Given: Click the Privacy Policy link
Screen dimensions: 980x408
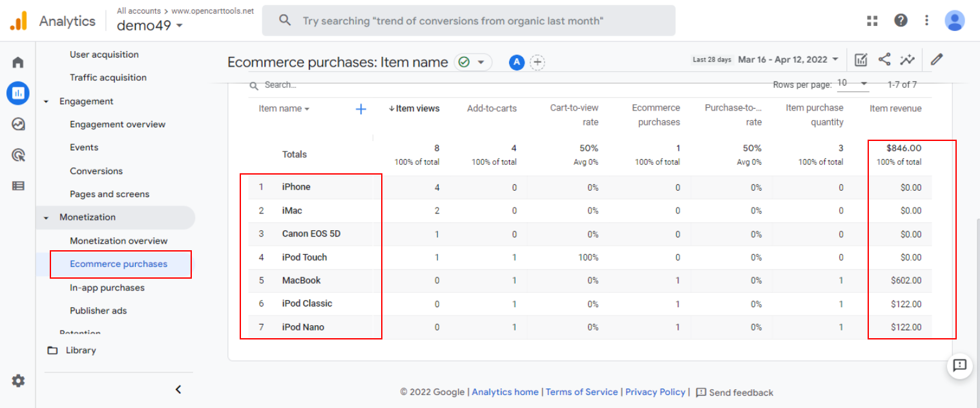Looking at the screenshot, I should (x=655, y=392).
